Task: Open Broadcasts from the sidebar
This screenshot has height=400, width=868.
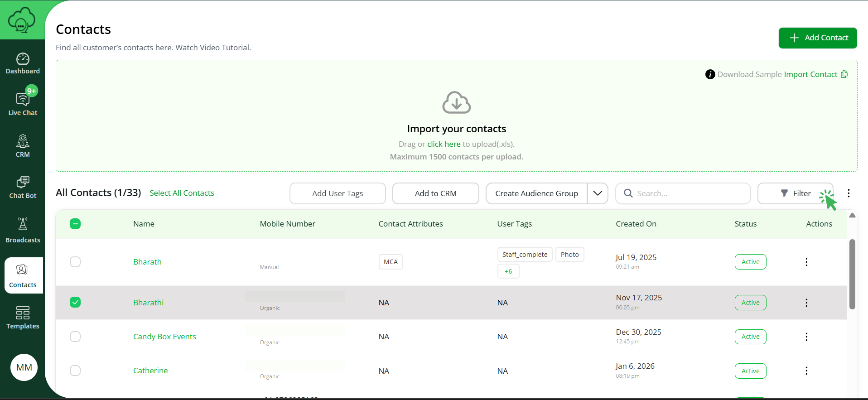Action: (x=23, y=230)
